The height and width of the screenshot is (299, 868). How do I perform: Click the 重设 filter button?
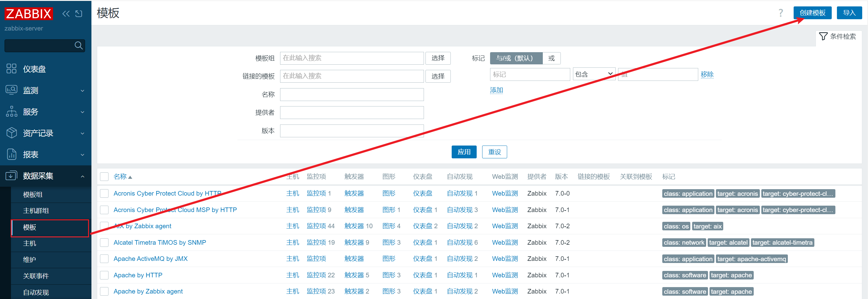click(x=494, y=152)
